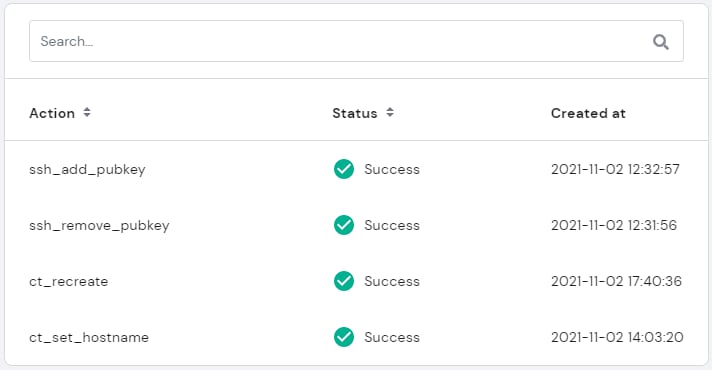The width and height of the screenshot is (712, 370).
Task: Select the ct_set_hostname action entry
Action: pos(89,337)
